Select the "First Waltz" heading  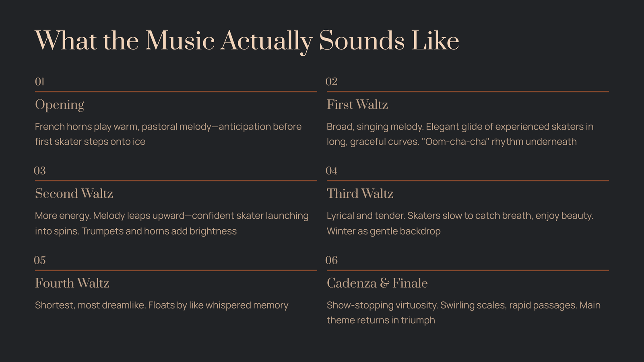[357, 105]
